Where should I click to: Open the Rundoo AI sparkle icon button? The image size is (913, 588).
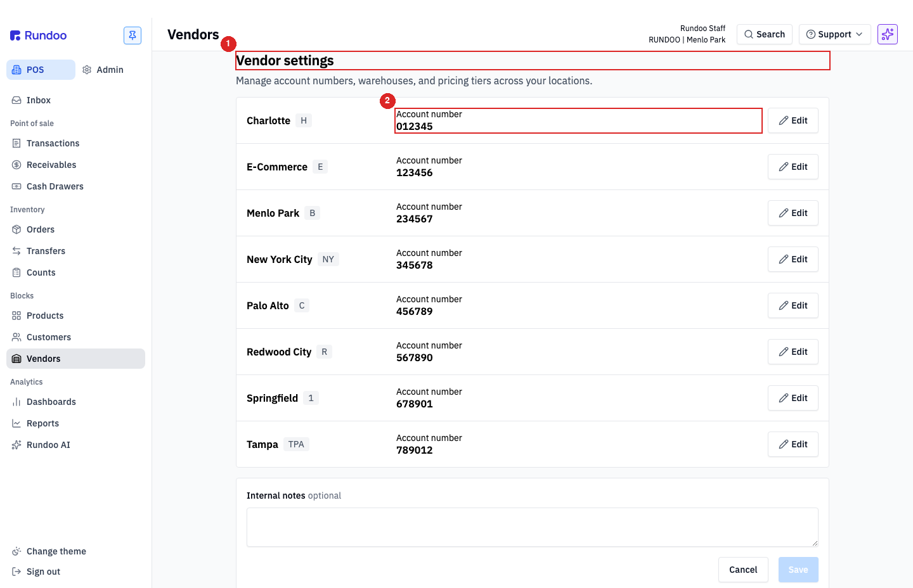click(888, 34)
